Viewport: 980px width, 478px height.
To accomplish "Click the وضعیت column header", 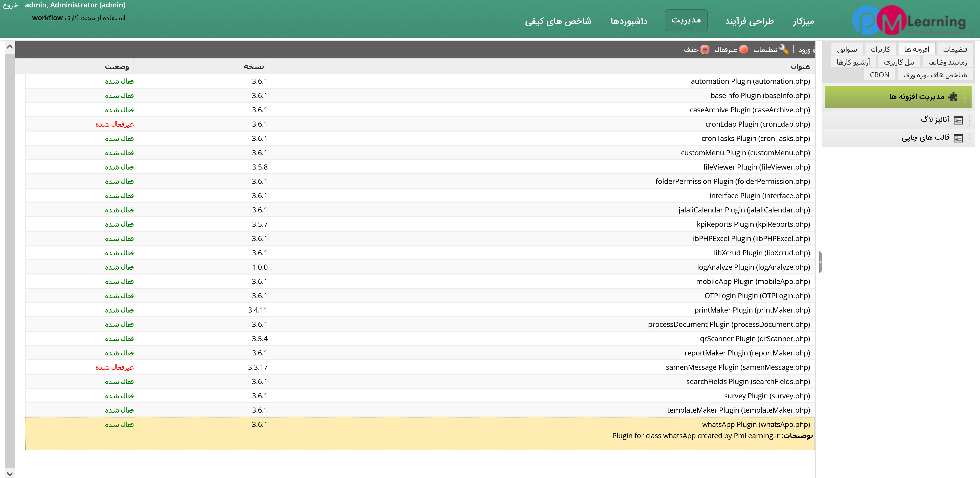I will coord(117,67).
